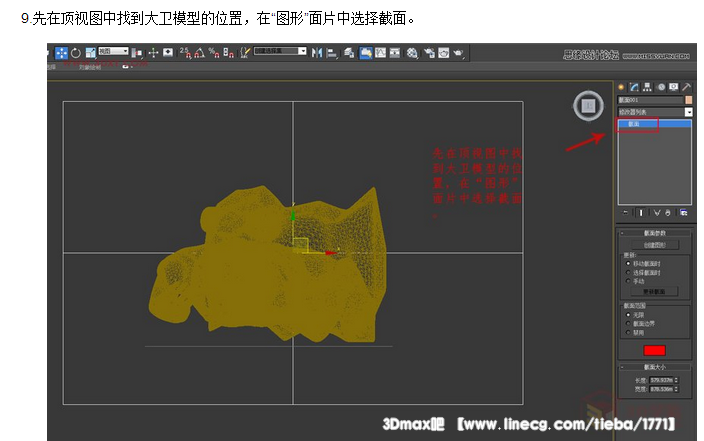Select 移动截面时 update radio option
The width and height of the screenshot is (704, 441).
(627, 263)
